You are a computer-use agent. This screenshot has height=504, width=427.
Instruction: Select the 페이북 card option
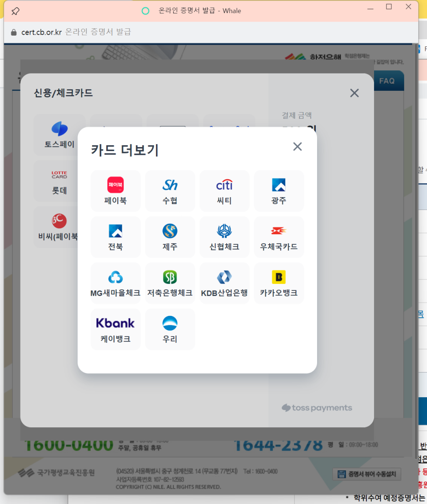tap(115, 191)
